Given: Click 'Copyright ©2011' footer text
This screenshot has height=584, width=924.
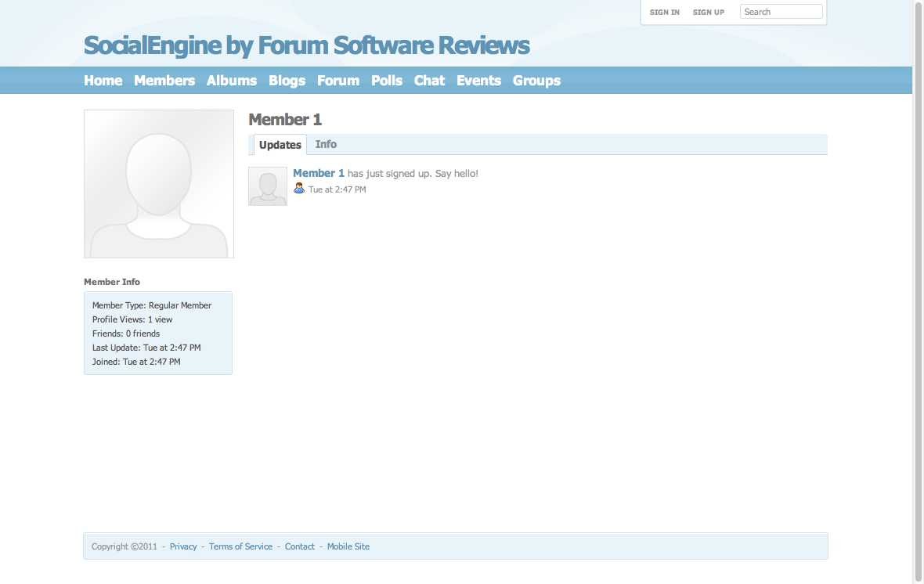Looking at the screenshot, I should click(125, 546).
